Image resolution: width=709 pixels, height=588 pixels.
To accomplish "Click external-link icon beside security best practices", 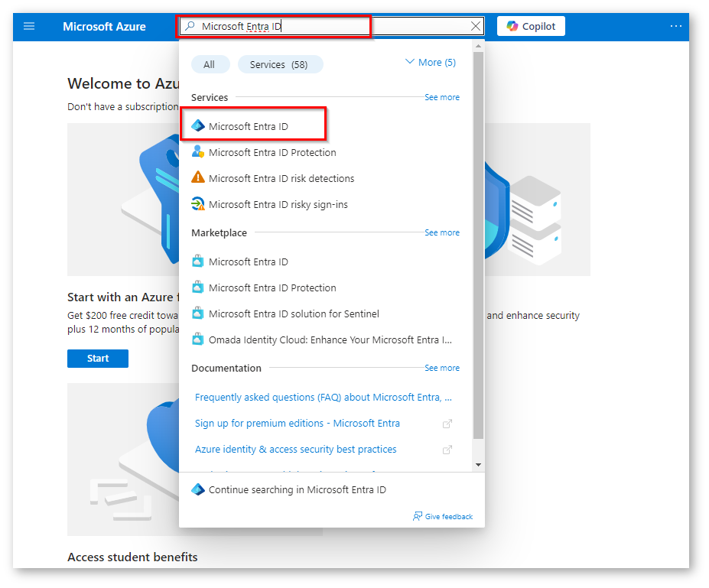I will 447,450.
